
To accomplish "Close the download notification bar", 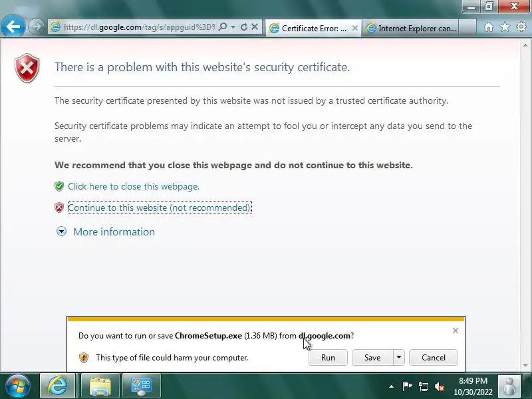I will click(x=456, y=331).
